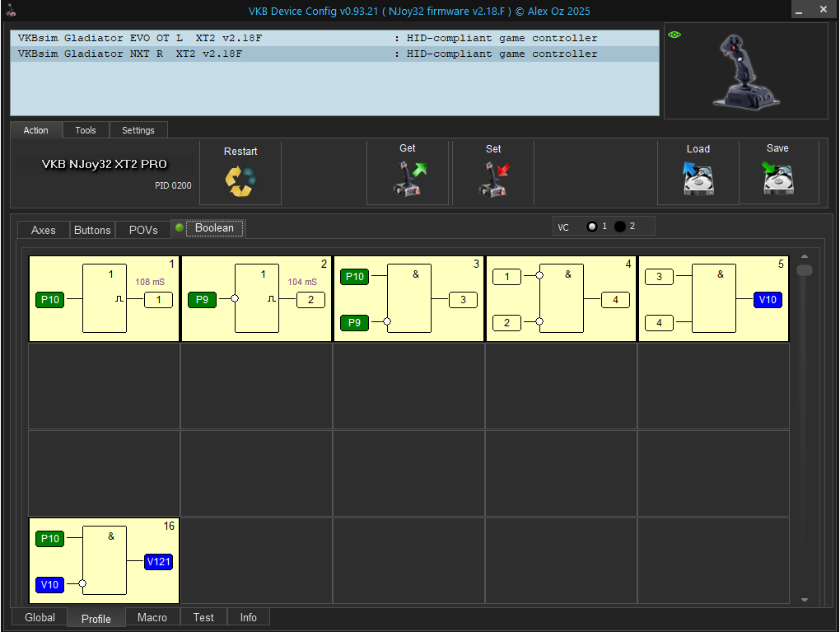Select the Boolean tab

[214, 227]
